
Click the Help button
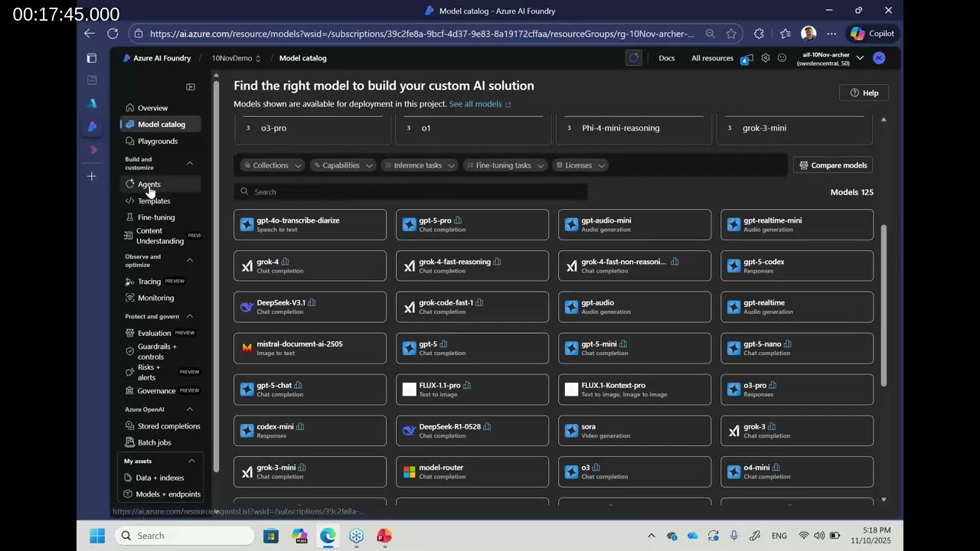point(864,93)
